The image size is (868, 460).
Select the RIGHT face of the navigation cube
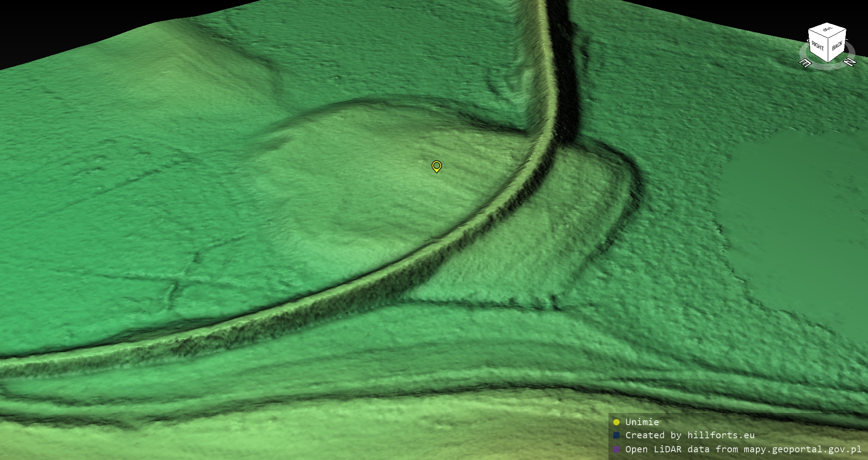point(818,46)
